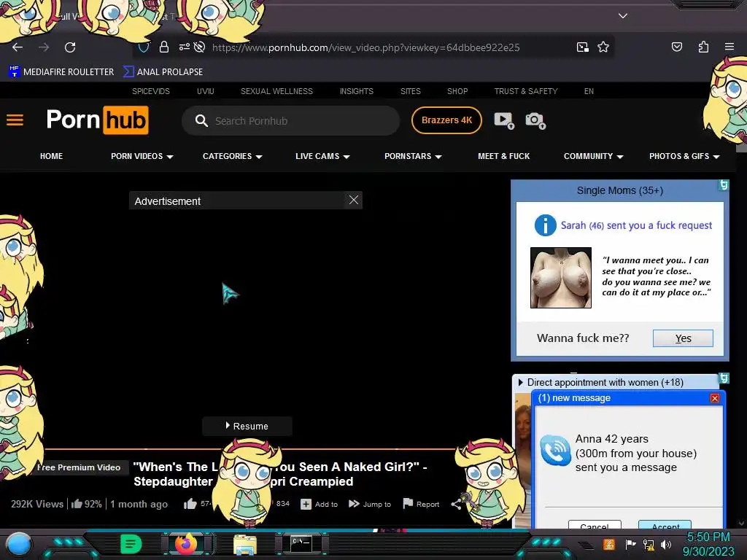
Task: Click the site logo
Action: click(x=97, y=120)
